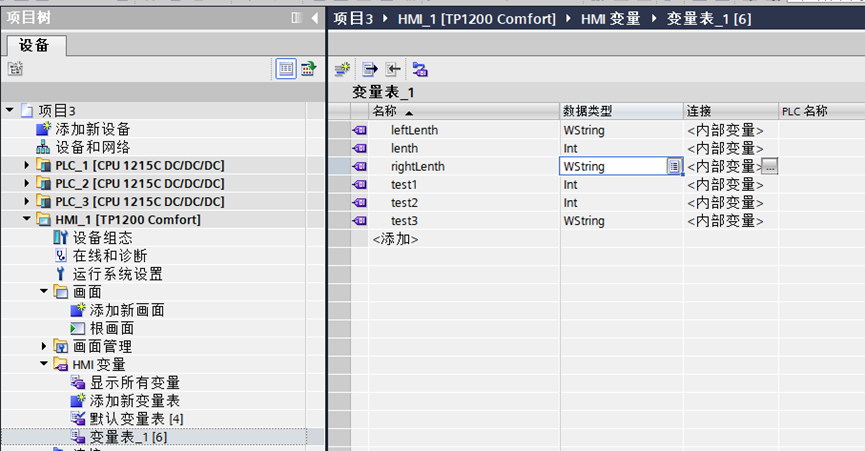The image size is (865, 451).
Task: Click the 添加新变量表 icon
Action: 78,400
